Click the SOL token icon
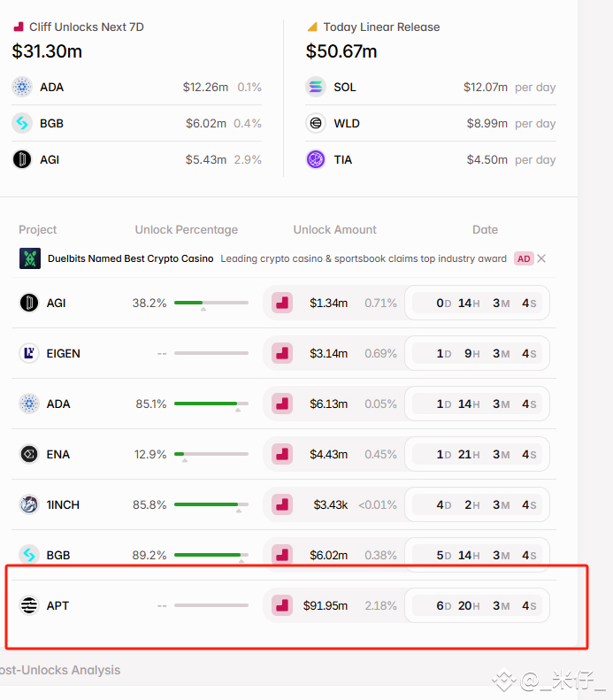613x700 pixels. (x=316, y=87)
